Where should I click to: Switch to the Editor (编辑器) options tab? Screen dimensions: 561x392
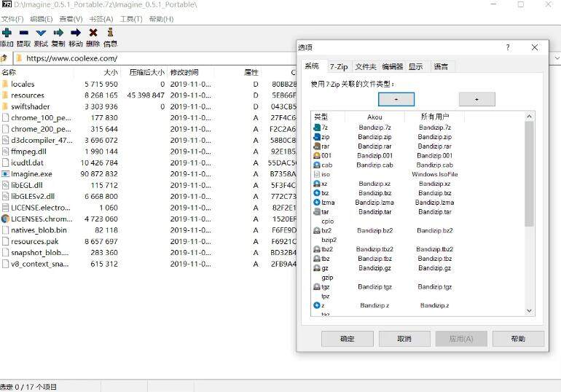(x=393, y=66)
